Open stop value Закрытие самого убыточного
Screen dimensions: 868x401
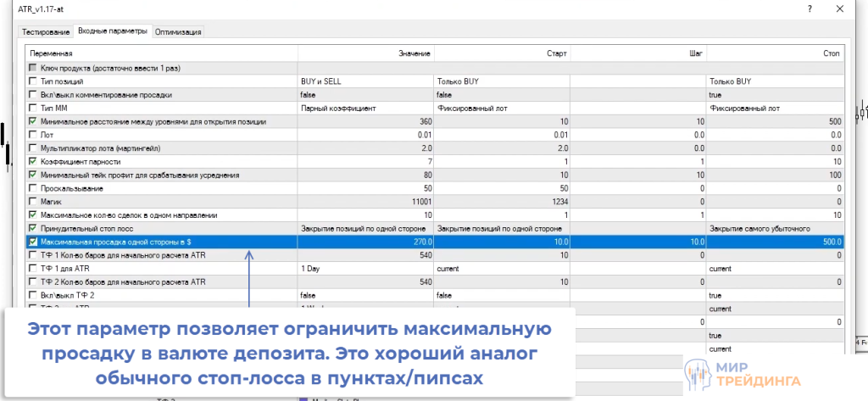[x=776, y=228]
